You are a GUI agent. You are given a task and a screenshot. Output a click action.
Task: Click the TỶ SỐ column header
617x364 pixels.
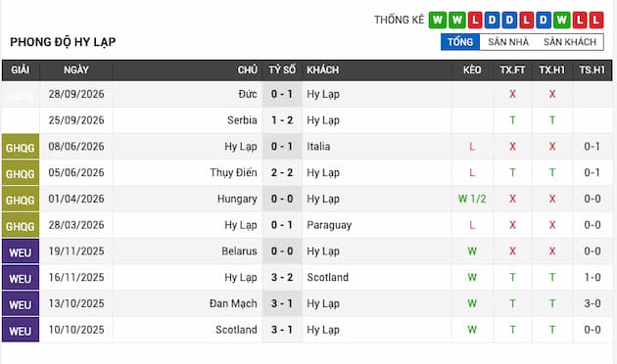[282, 70]
